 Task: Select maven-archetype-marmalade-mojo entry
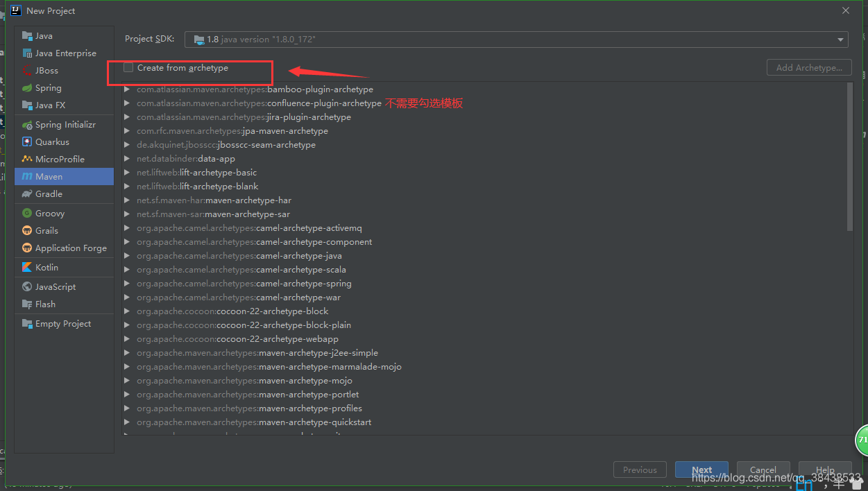(x=269, y=367)
